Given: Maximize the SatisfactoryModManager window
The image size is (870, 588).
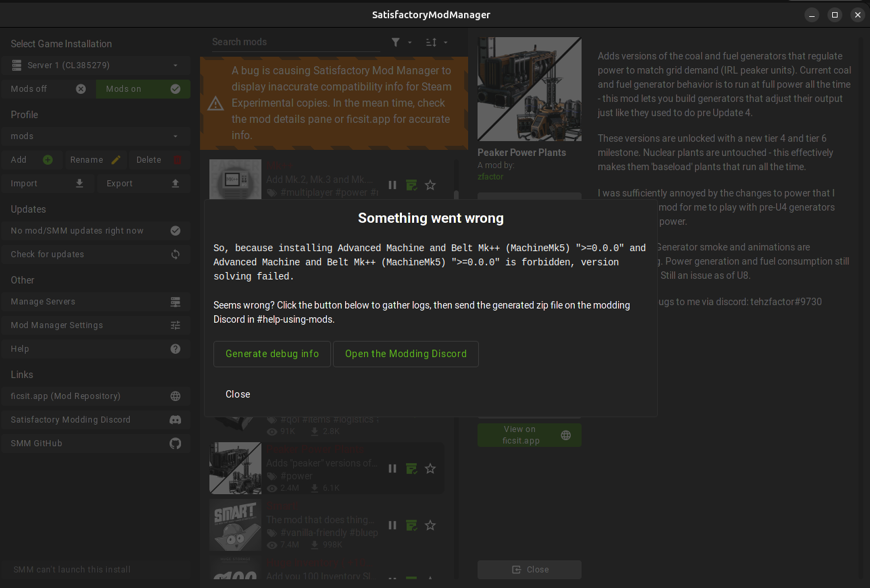Looking at the screenshot, I should pyautogui.click(x=835, y=15).
